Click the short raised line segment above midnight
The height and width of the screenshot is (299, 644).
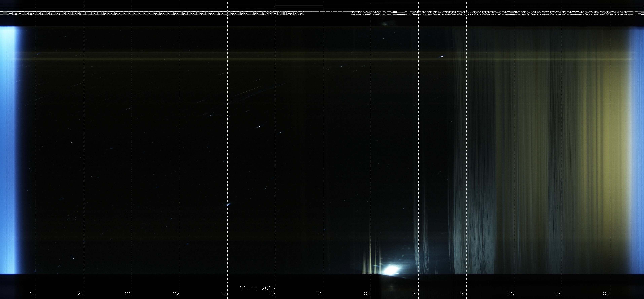pos(299,6)
